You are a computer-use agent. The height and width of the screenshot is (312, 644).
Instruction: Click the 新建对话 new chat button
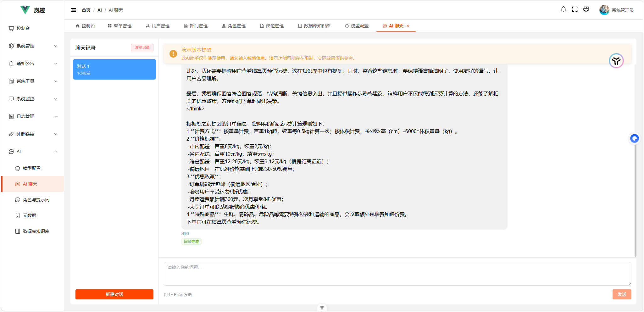point(114,294)
